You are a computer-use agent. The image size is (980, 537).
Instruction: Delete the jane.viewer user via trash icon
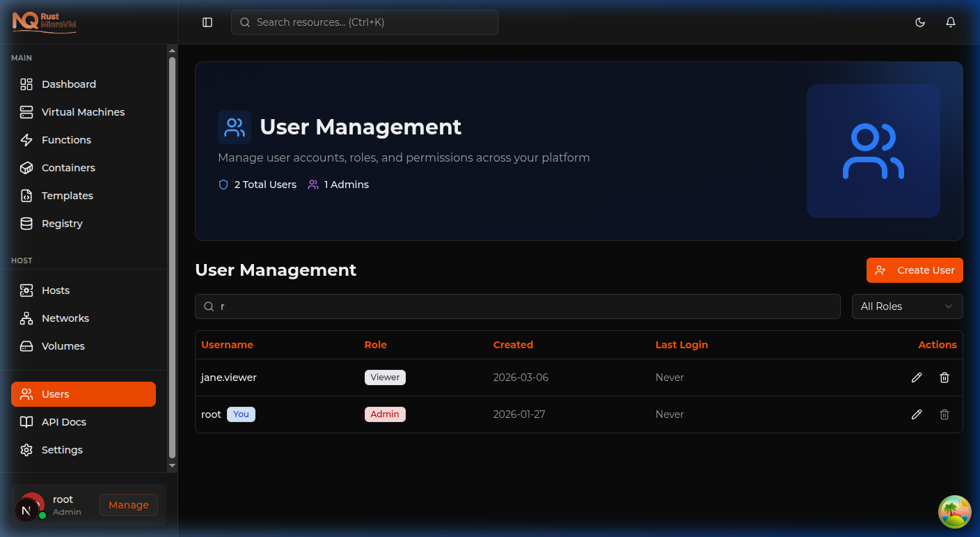pos(945,378)
